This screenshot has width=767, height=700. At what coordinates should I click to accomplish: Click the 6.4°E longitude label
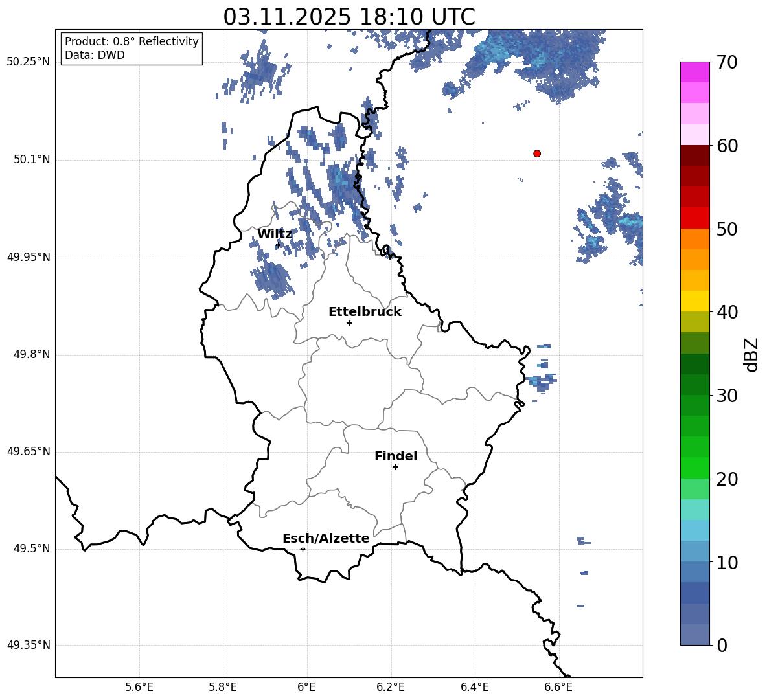pos(475,687)
